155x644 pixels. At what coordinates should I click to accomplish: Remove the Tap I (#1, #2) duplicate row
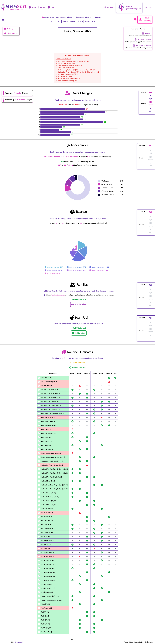(x=39, y=612)
